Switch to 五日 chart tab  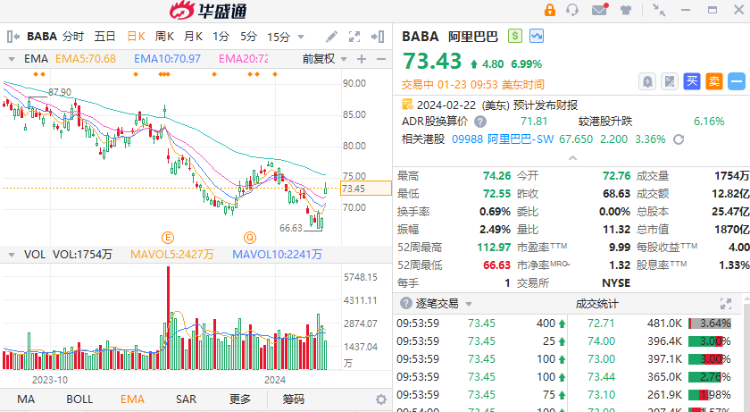[x=105, y=36]
